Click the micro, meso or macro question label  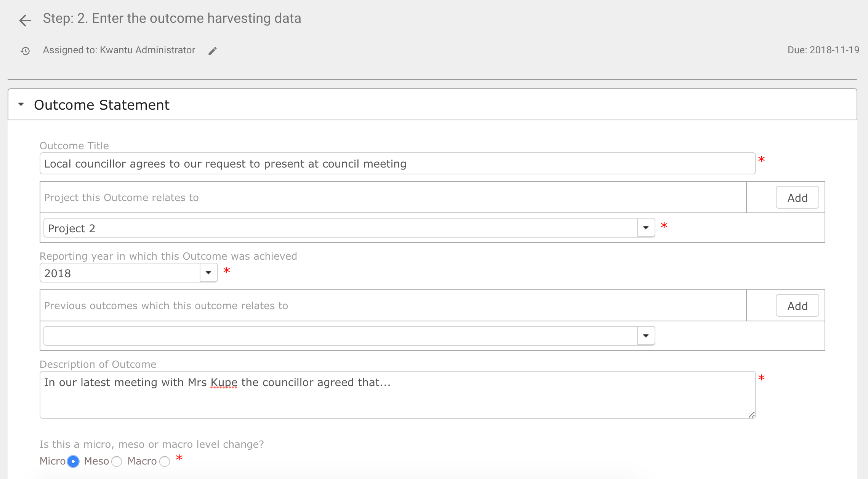[x=152, y=444]
